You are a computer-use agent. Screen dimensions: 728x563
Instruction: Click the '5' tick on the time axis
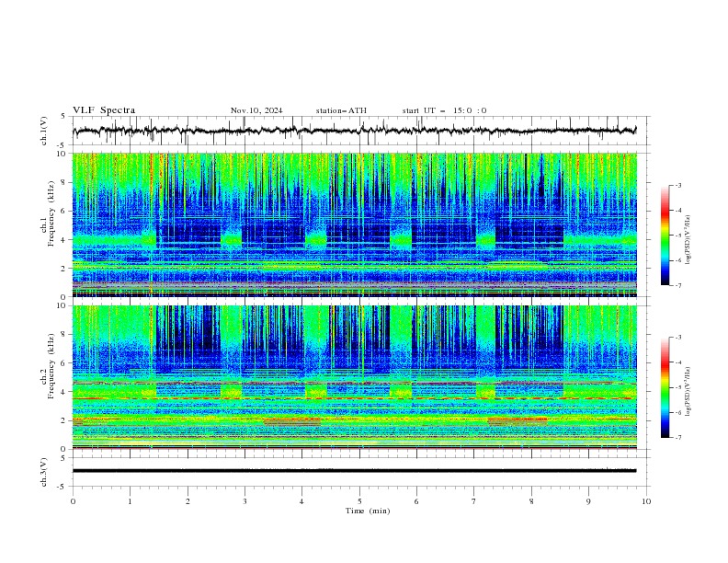click(359, 501)
